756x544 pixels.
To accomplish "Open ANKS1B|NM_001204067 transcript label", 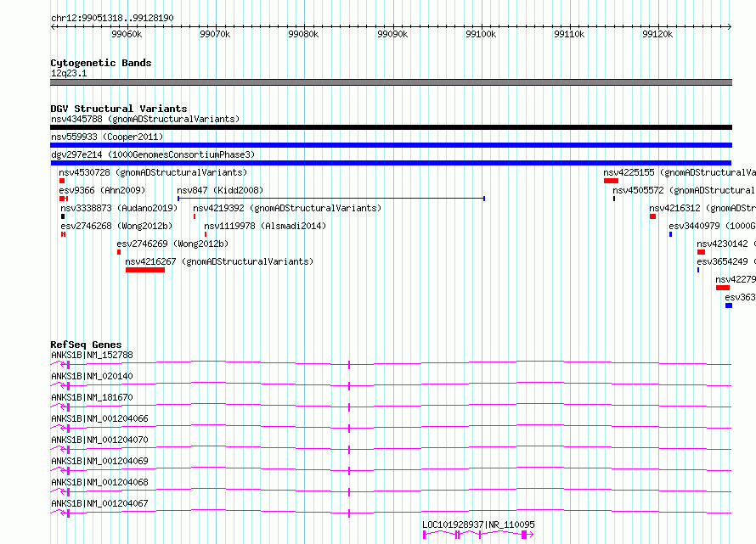I will click(99, 503).
